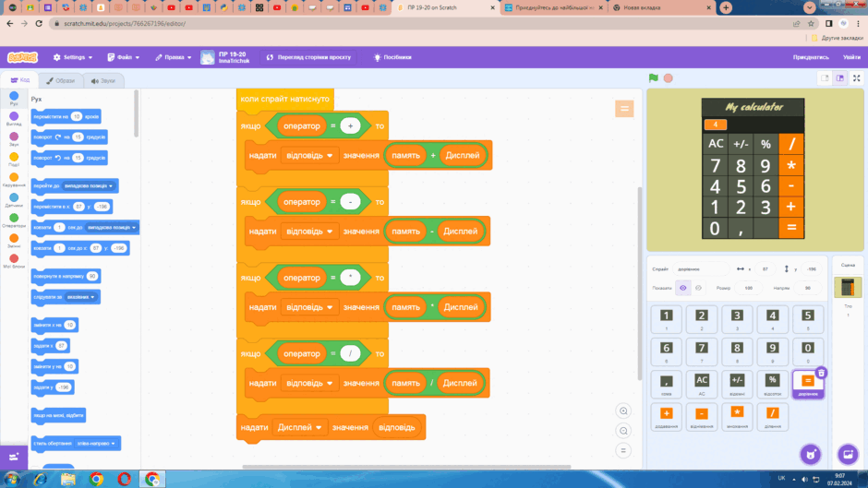
Task: Stop the project with red stop button
Action: (669, 78)
